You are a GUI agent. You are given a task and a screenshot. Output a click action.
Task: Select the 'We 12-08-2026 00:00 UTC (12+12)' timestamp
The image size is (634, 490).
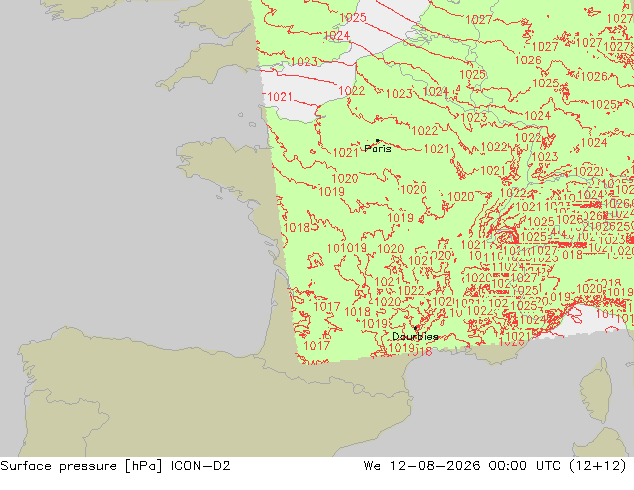(495, 466)
